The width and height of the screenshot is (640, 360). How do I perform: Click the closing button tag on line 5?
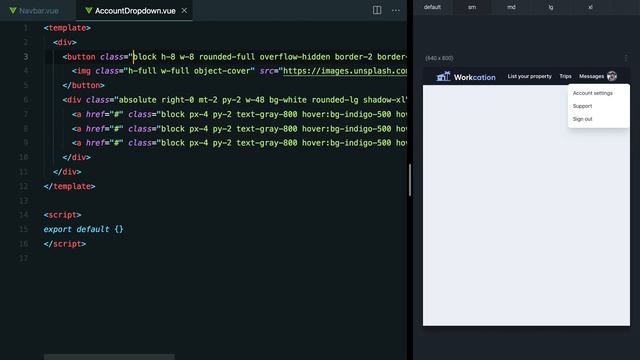pyautogui.click(x=83, y=85)
